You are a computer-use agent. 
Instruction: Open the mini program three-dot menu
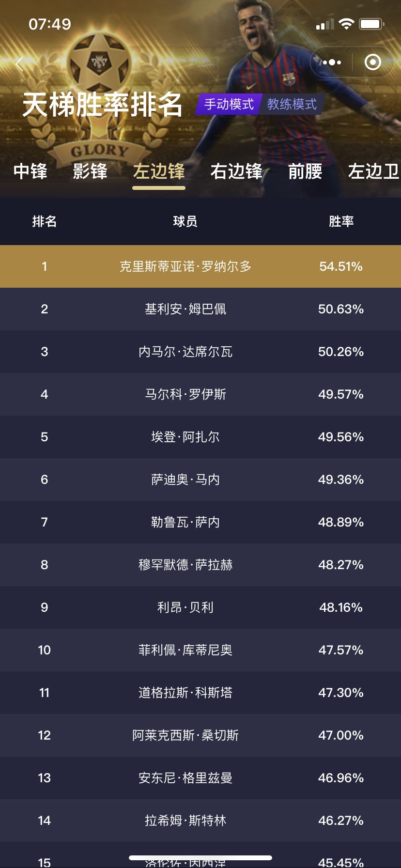tap(332, 62)
